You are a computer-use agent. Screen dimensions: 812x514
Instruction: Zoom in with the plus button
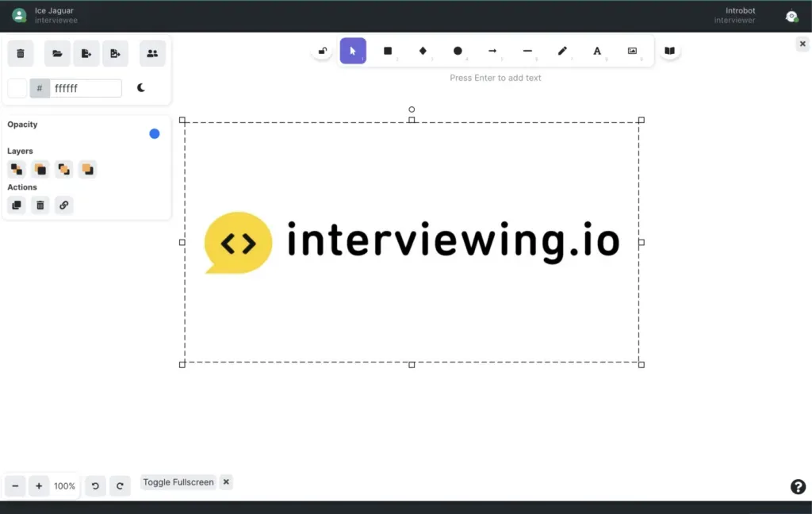[39, 486]
